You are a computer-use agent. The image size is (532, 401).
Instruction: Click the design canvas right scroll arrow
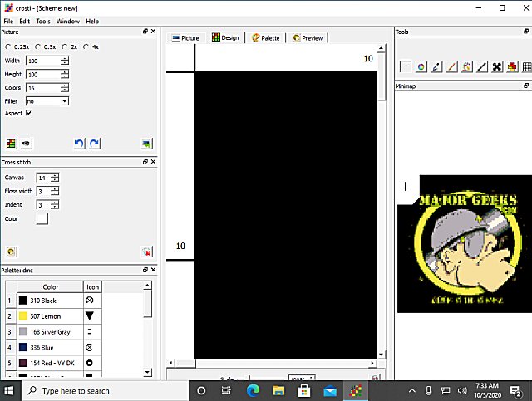click(372, 363)
